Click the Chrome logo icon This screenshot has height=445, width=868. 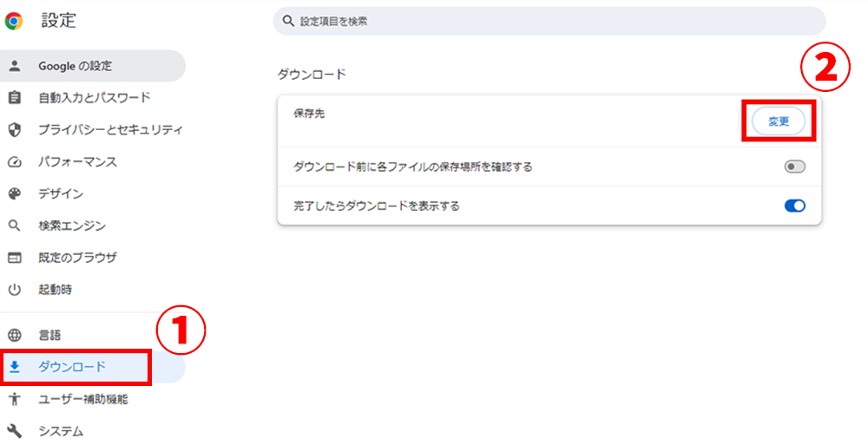[x=14, y=22]
